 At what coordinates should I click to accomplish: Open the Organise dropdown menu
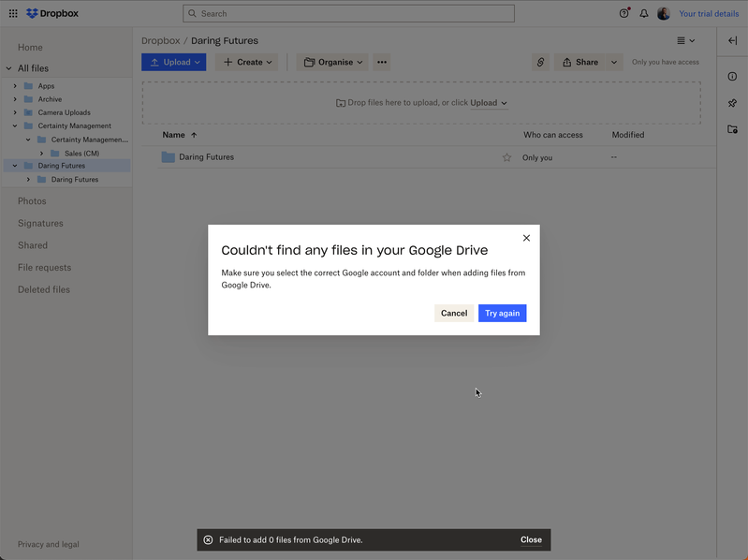point(332,63)
